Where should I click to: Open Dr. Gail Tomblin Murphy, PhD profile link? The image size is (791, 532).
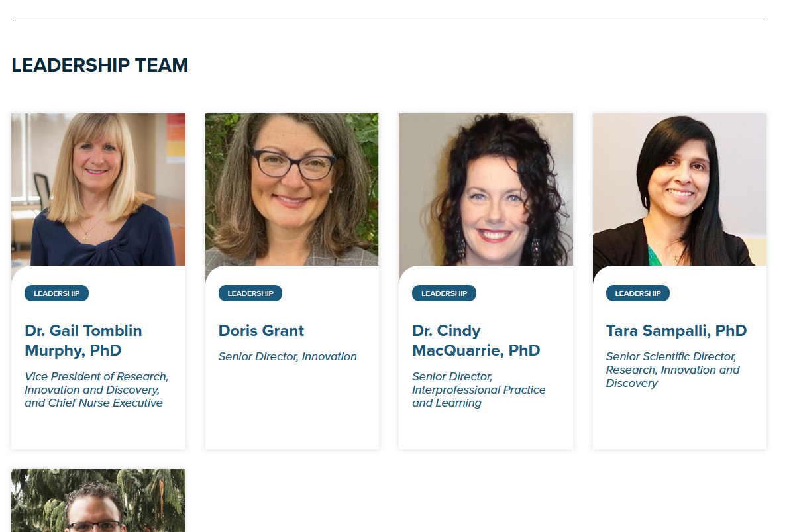83,341
